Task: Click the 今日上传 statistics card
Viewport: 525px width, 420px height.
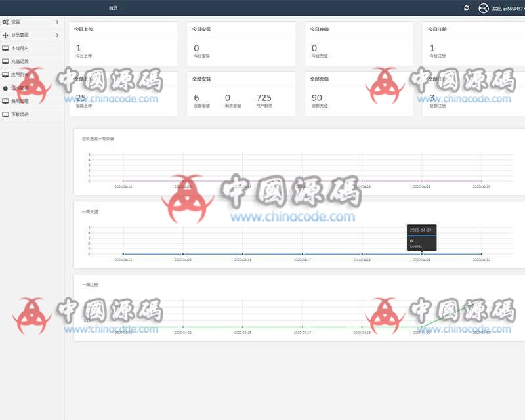Action: [123, 43]
